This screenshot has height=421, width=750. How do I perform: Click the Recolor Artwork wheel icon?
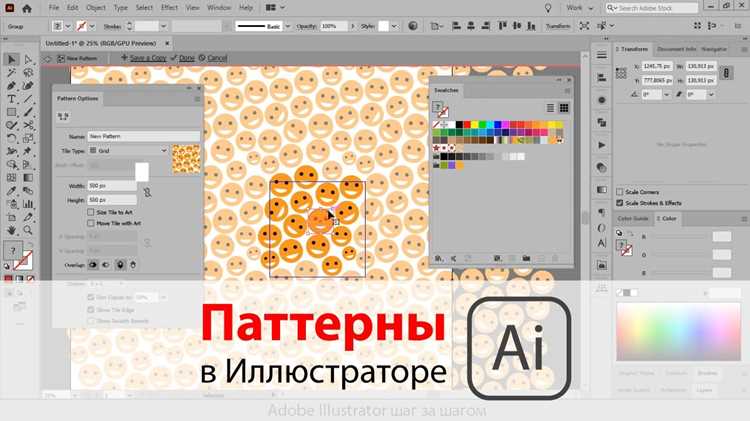click(413, 26)
